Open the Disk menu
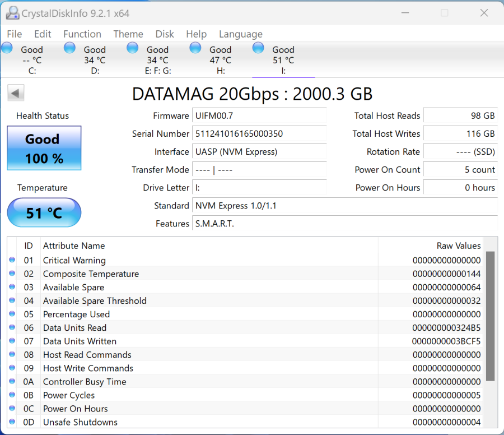The image size is (504, 435). coord(165,34)
